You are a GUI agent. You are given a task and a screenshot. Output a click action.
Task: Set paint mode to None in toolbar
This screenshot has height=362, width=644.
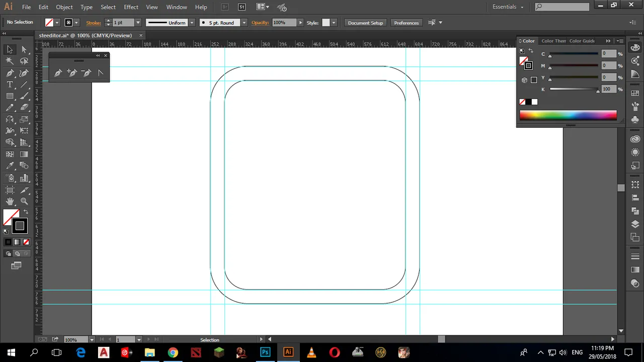click(x=26, y=242)
